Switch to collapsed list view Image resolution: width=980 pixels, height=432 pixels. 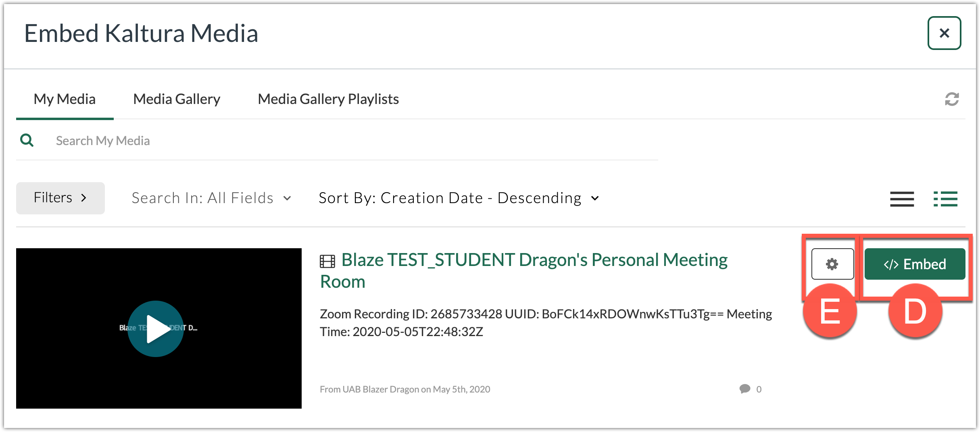902,199
